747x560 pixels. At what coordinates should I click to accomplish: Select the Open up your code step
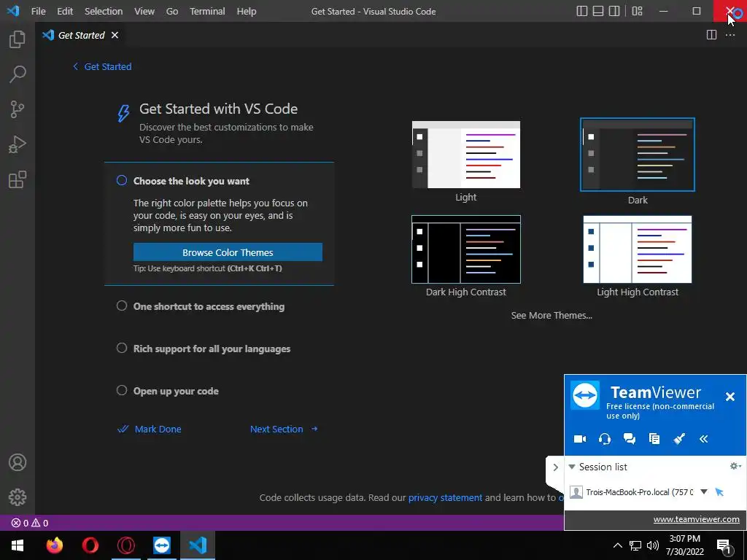point(176,391)
